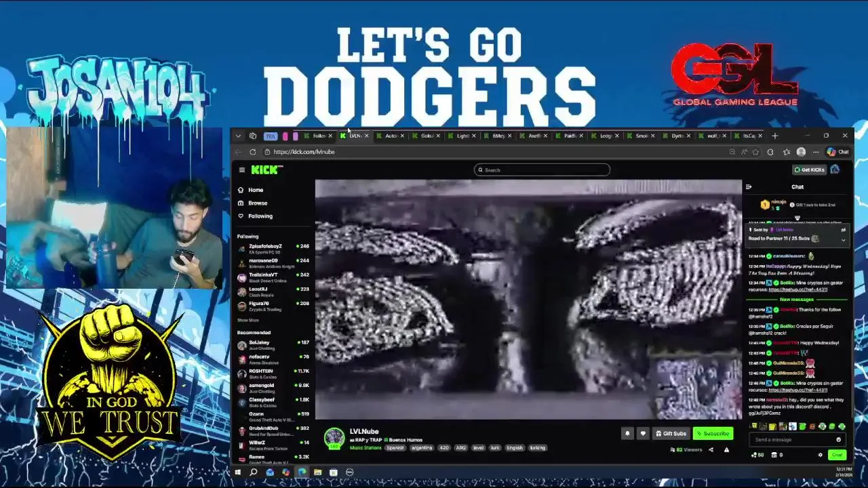Viewport: 868px width, 488px height.
Task: Open the GrubAndDub recommended channel
Action: pyautogui.click(x=273, y=430)
